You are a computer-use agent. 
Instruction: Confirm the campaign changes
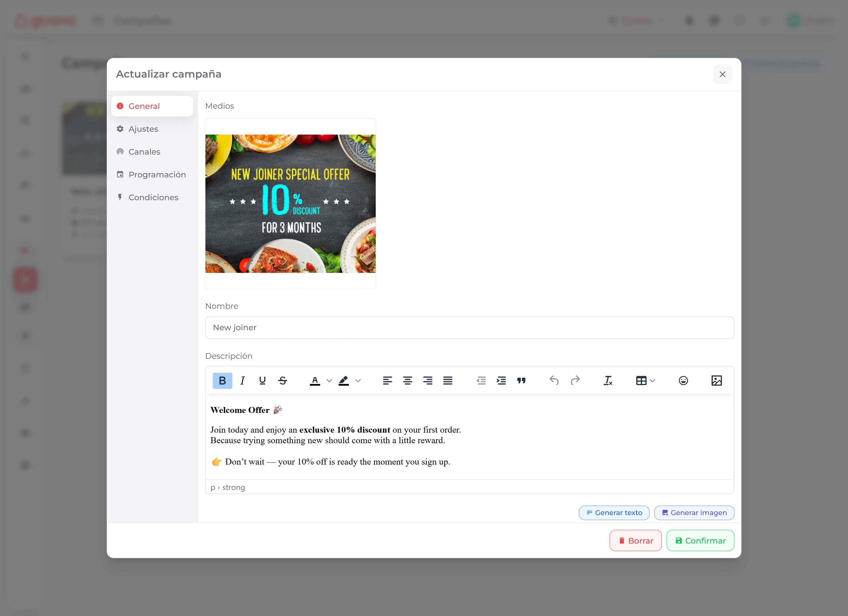[x=700, y=540]
